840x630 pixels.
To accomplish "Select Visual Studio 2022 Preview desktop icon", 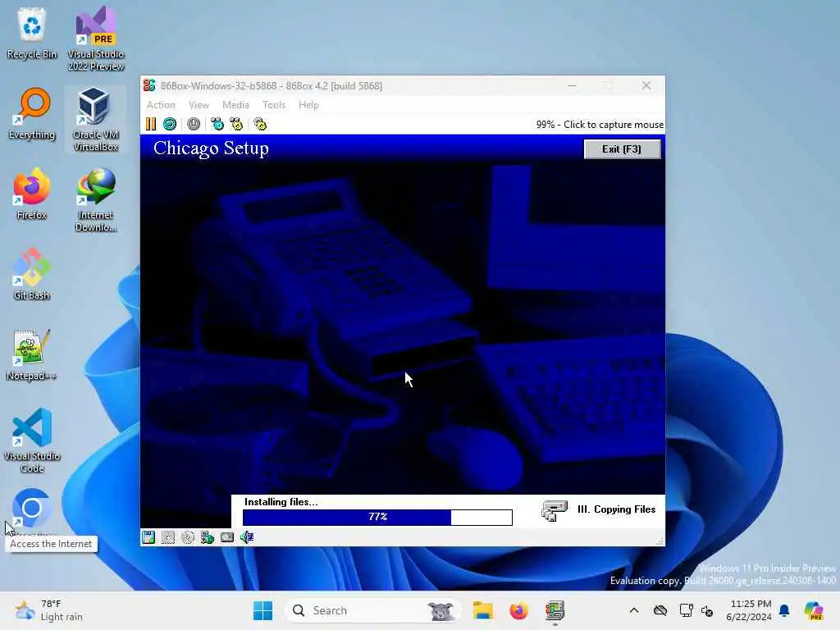I will [x=96, y=39].
